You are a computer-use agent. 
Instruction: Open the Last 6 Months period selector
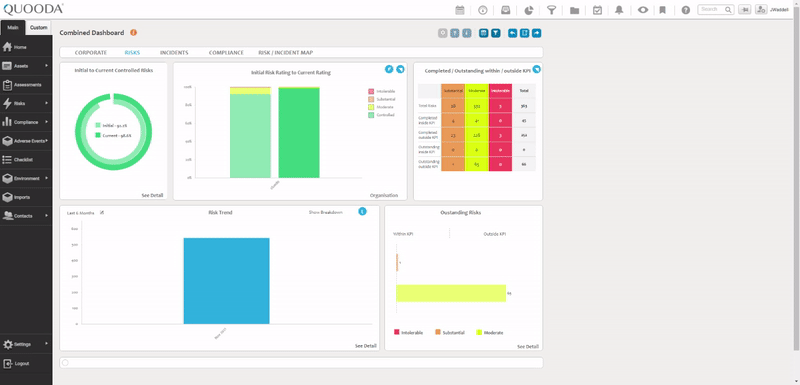(81, 213)
